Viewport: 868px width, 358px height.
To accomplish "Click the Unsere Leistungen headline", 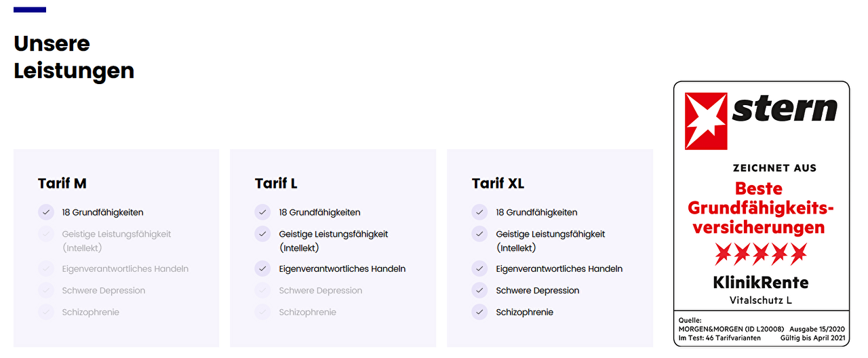I will (74, 57).
